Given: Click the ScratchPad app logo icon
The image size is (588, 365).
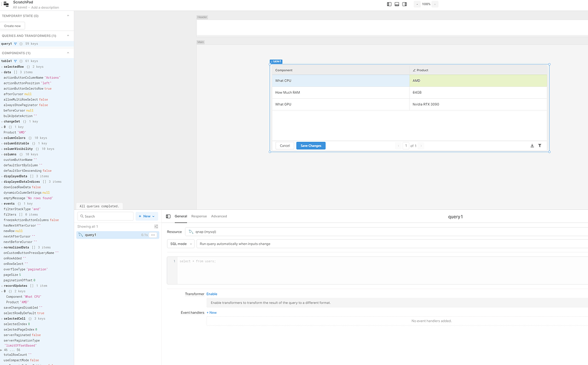Looking at the screenshot, I should click(6, 3).
